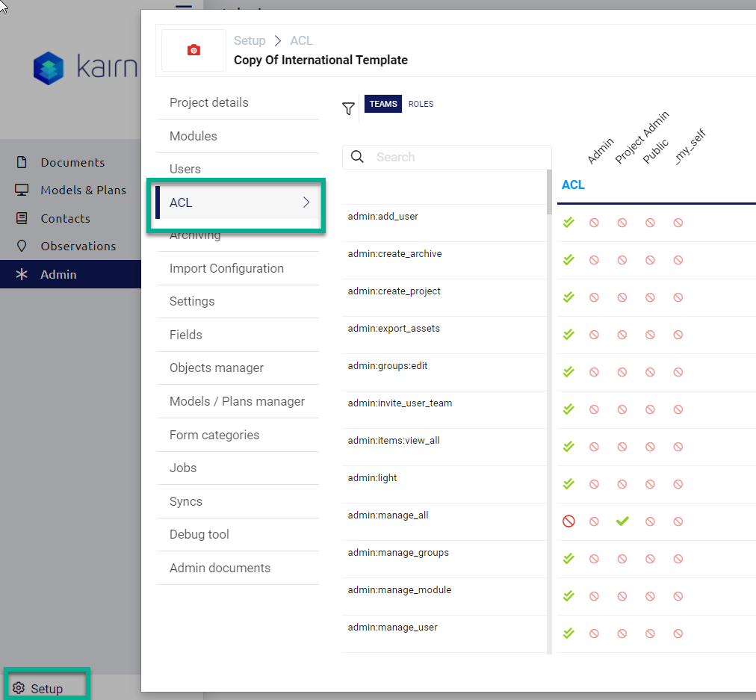Image resolution: width=756 pixels, height=700 pixels.
Task: Click the red camera photo icon
Action: coord(193,50)
